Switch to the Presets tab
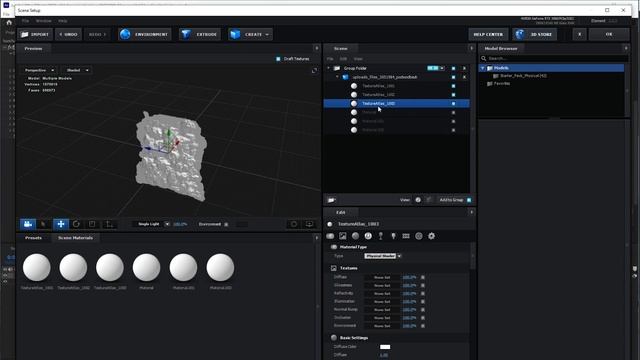This screenshot has width=640, height=360. tap(33, 238)
